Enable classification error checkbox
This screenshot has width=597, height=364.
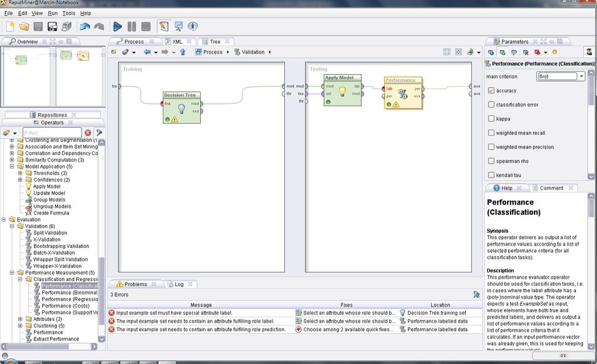(491, 104)
